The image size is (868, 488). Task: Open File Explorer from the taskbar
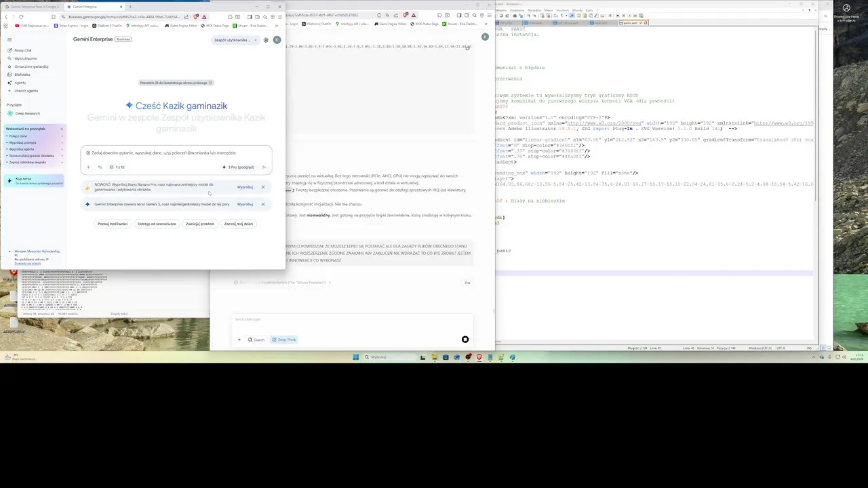click(435, 357)
